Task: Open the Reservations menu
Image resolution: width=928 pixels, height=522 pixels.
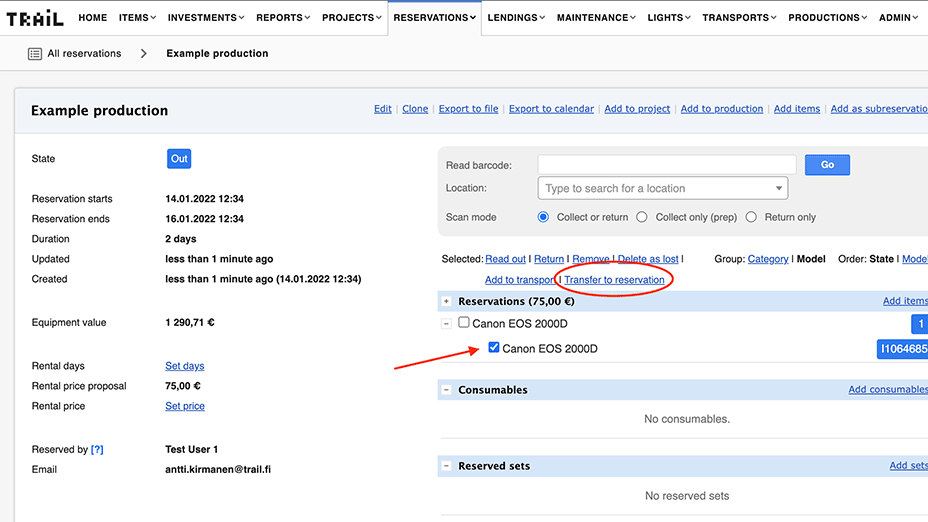Action: (434, 18)
